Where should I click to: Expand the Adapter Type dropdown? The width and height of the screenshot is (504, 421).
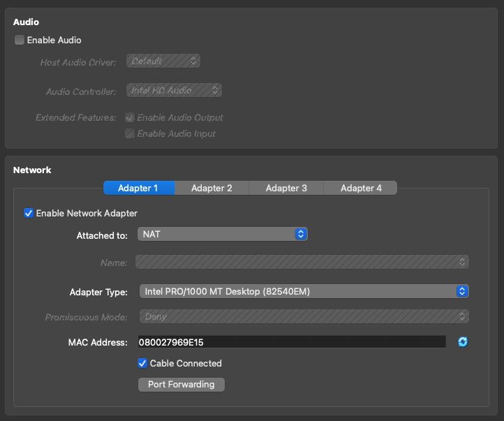tap(303, 291)
